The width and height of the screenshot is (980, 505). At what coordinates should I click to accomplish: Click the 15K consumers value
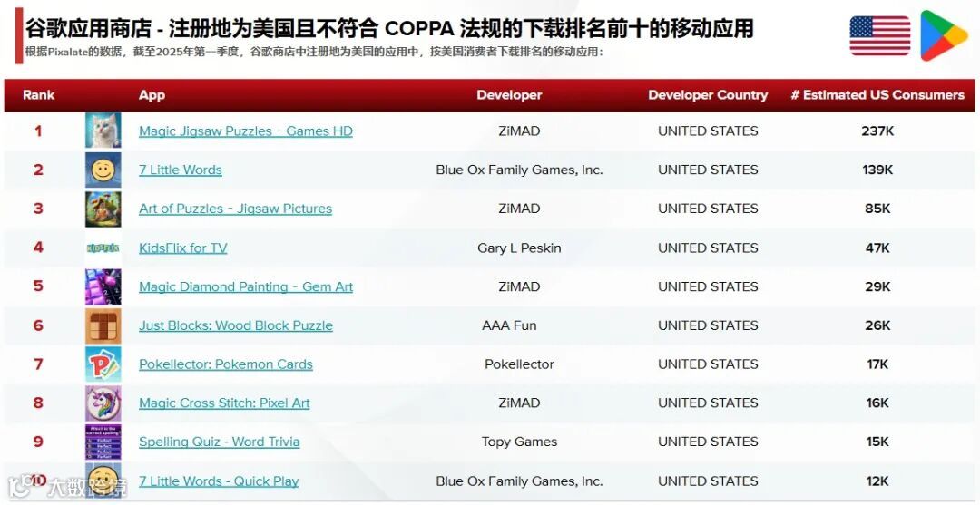pos(877,442)
